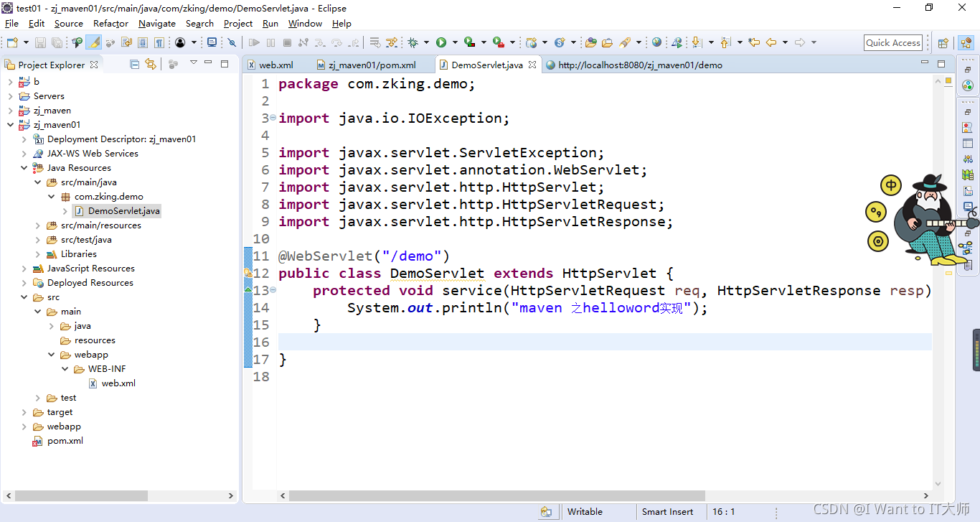Close the DemoServlet.java tab
This screenshot has height=522, width=980.
532,65
